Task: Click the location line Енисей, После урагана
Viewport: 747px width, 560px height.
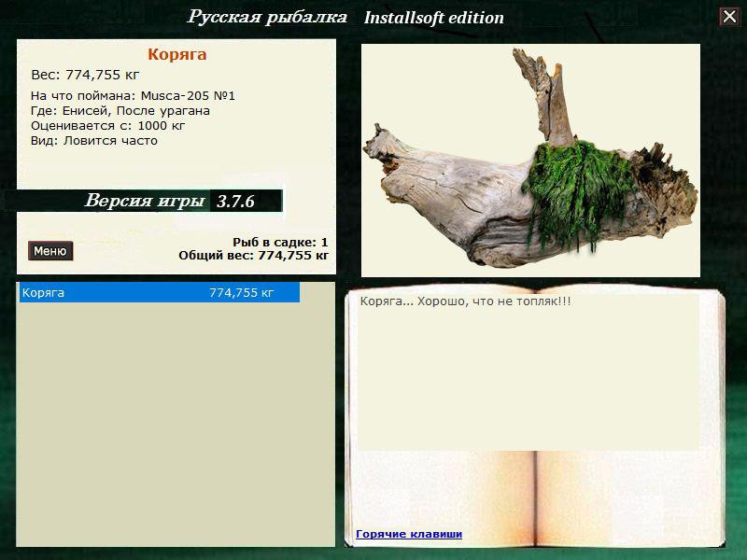Action: point(120,111)
